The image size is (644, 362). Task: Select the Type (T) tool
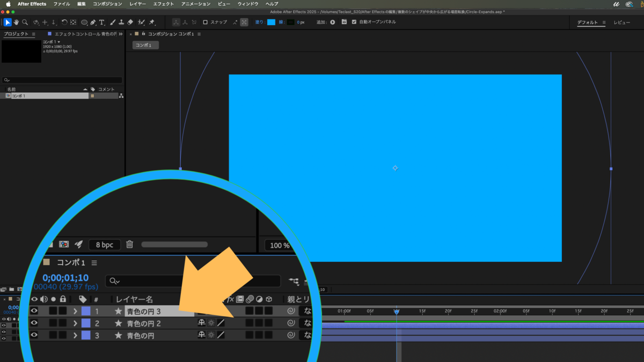pos(101,22)
